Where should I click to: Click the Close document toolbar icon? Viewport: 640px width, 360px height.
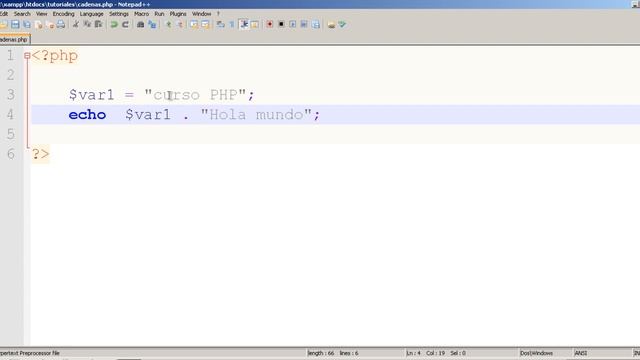(x=39, y=24)
